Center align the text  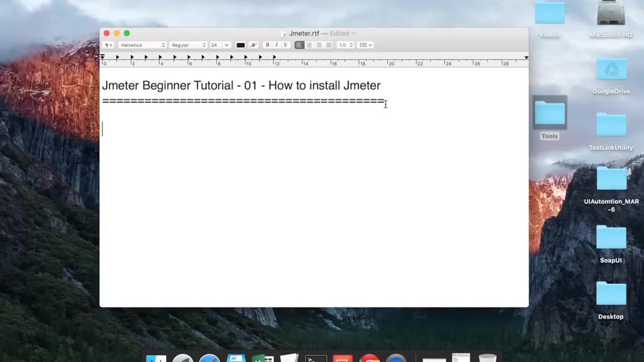(309, 45)
